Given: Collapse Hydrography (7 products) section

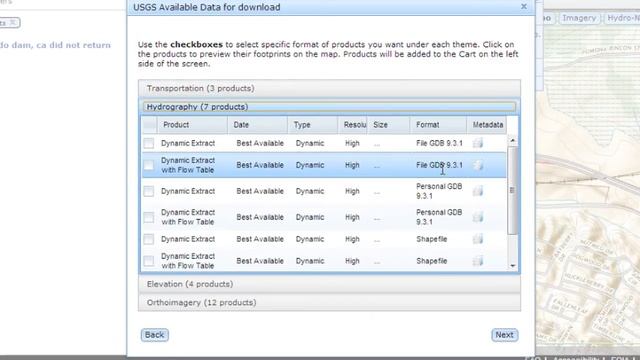Looking at the screenshot, I should (x=329, y=107).
